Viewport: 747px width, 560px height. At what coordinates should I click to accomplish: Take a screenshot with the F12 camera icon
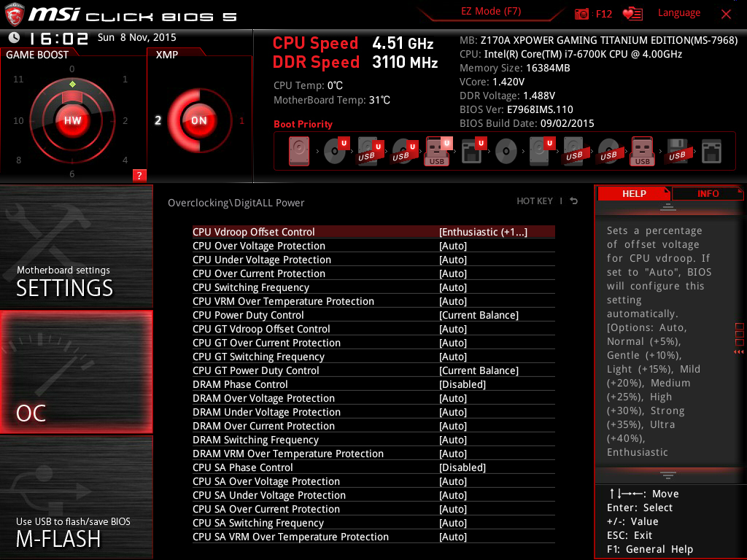point(581,14)
